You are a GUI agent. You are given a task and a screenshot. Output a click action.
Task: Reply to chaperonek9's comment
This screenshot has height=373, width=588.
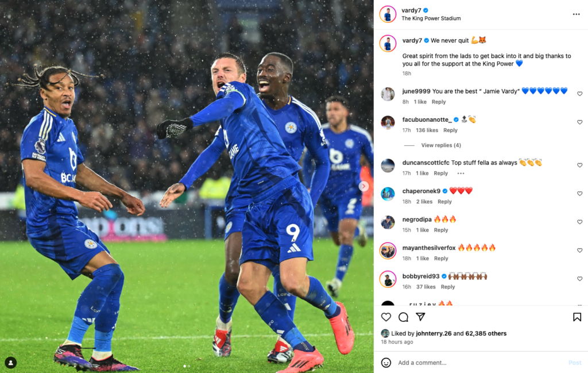click(444, 202)
